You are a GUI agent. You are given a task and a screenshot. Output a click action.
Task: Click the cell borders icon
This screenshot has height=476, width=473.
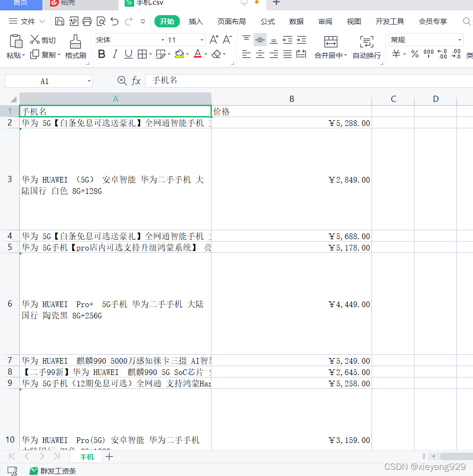(x=142, y=54)
